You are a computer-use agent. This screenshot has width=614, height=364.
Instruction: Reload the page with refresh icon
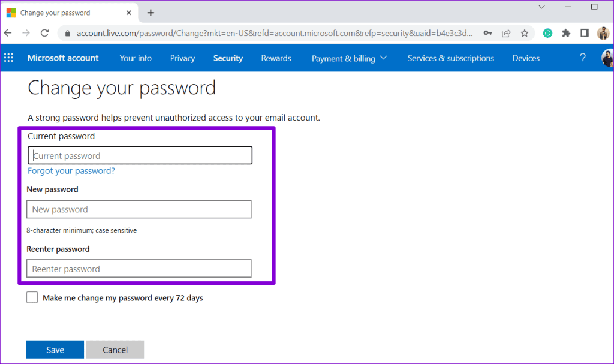44,33
